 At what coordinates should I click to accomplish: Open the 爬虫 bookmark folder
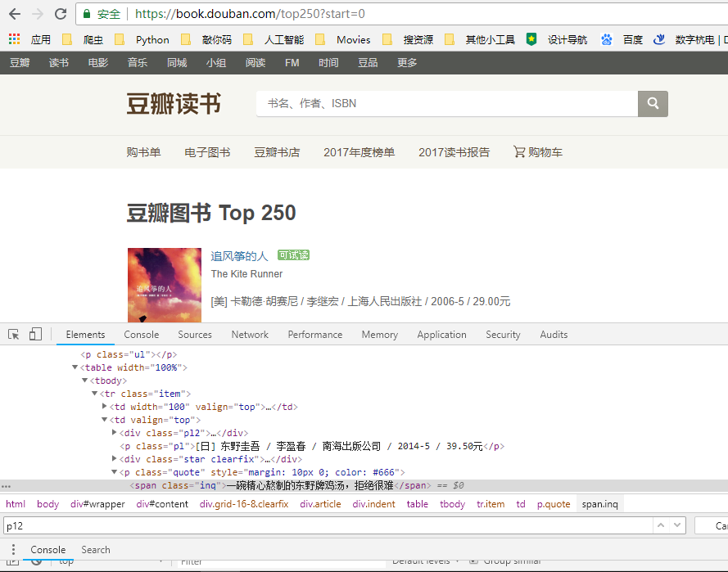(x=84, y=39)
